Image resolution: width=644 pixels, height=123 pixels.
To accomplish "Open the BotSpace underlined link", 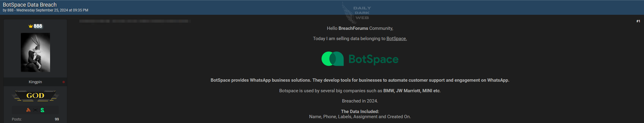I will click(x=397, y=39).
